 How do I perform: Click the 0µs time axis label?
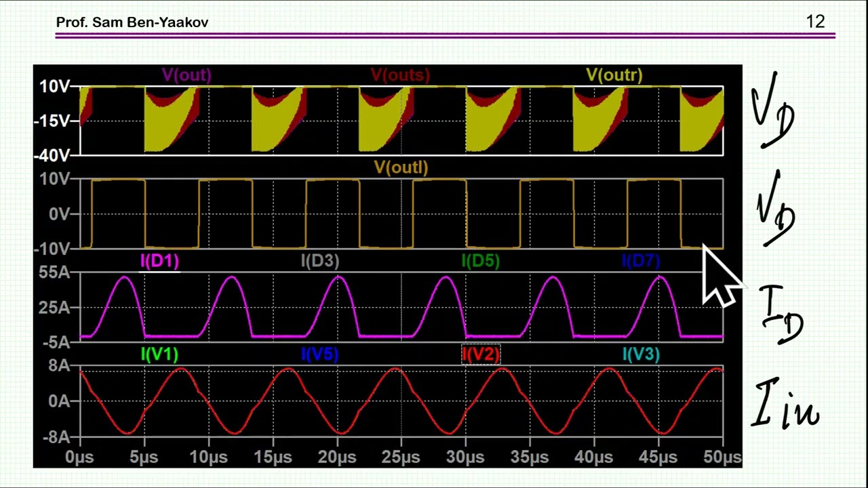tap(79, 457)
